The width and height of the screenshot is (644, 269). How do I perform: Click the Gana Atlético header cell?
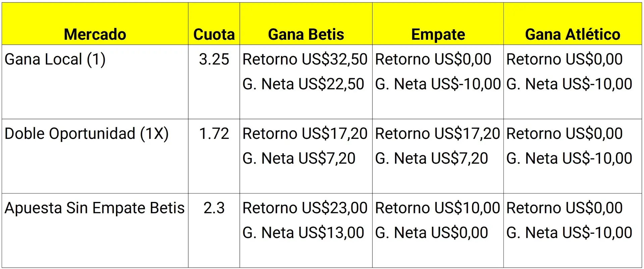click(x=572, y=34)
